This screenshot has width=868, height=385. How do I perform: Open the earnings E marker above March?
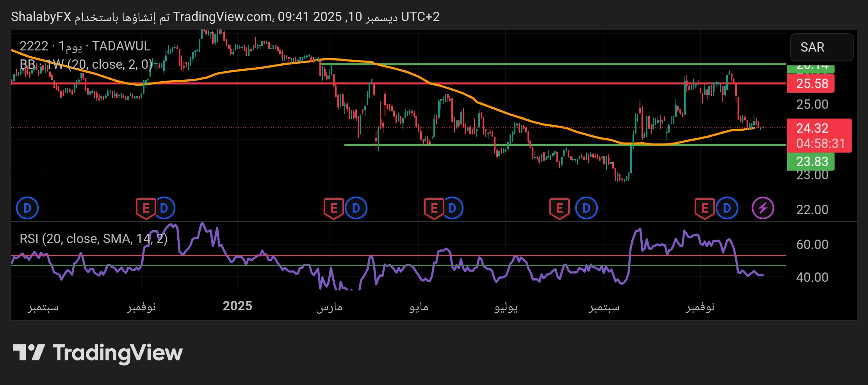(x=333, y=208)
